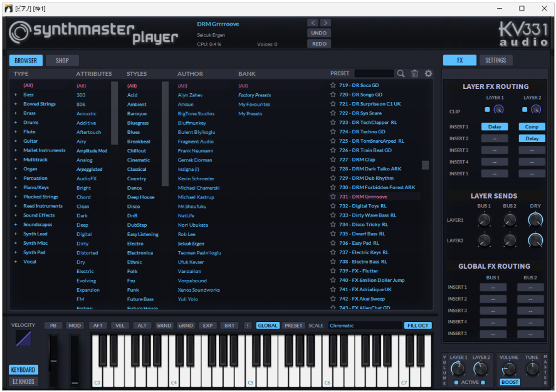Expand the Synth Lead type category
Image resolution: width=556 pixels, height=392 pixels.
[x=15, y=234]
